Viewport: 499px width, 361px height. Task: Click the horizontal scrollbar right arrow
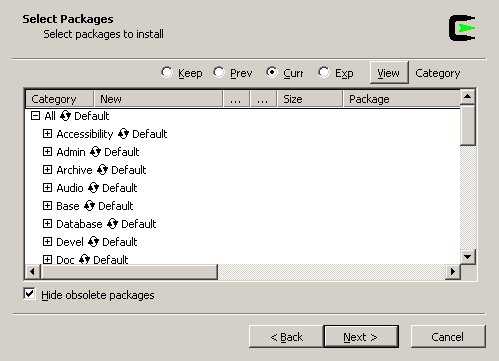(452, 272)
